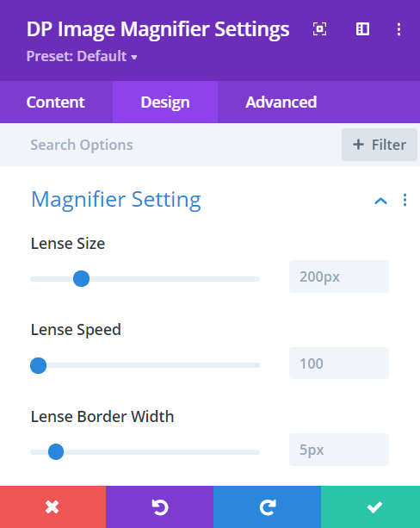Click the Lense Border Width slider handle
Viewport: 420px width, 528px height.
coord(56,452)
